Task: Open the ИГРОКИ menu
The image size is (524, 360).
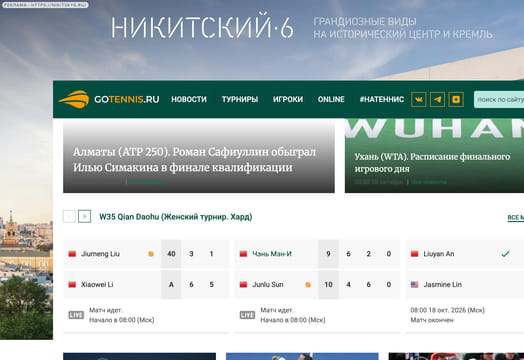Action: [x=288, y=99]
